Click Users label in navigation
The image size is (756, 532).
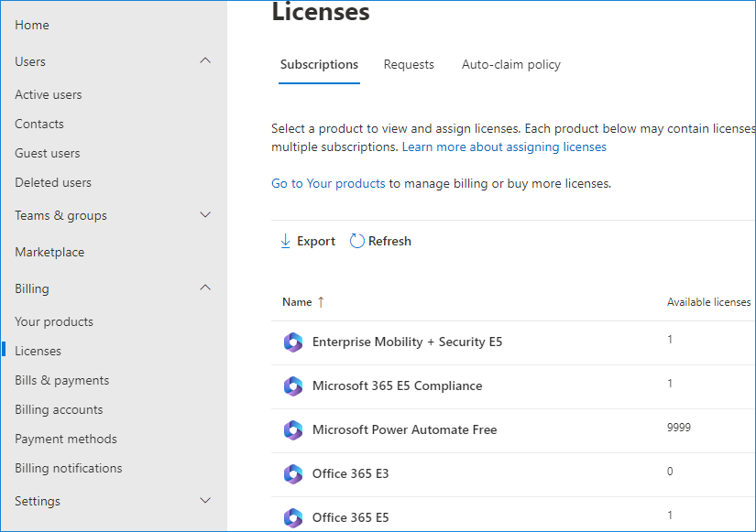30,61
